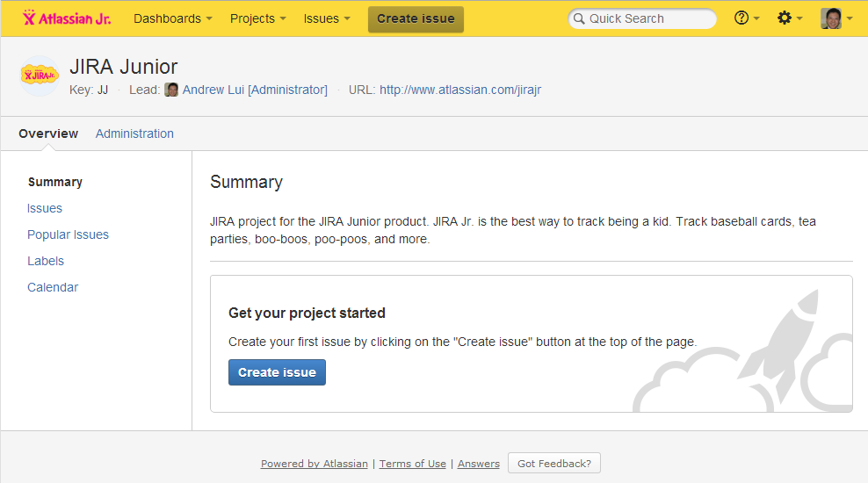
Task: Open the Powered by Atlassian link
Action: point(315,464)
